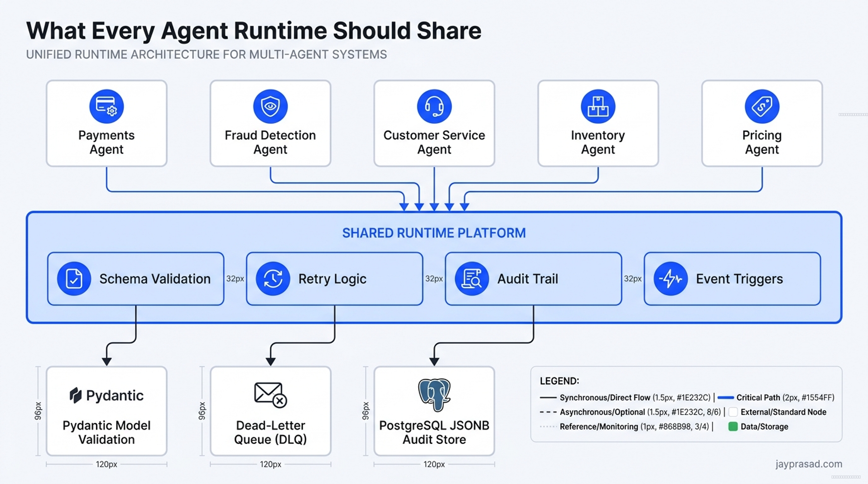The width and height of the screenshot is (868, 484).
Task: Click the arrowhead entering the PostgreSQL box
Action: click(434, 362)
